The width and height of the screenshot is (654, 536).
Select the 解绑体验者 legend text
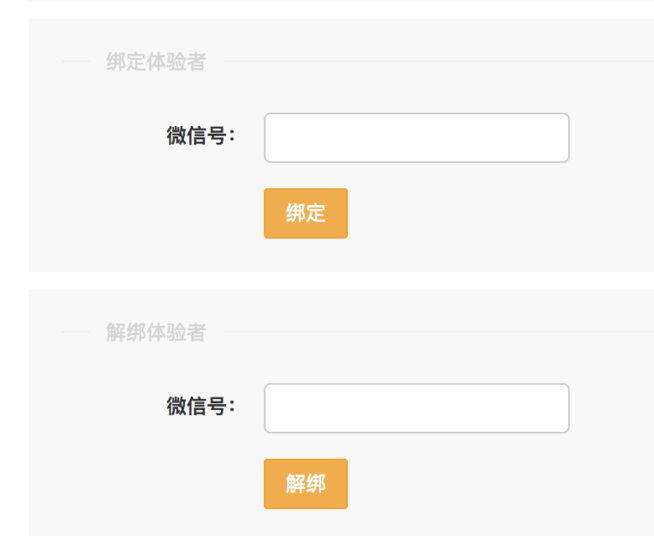pos(156,332)
